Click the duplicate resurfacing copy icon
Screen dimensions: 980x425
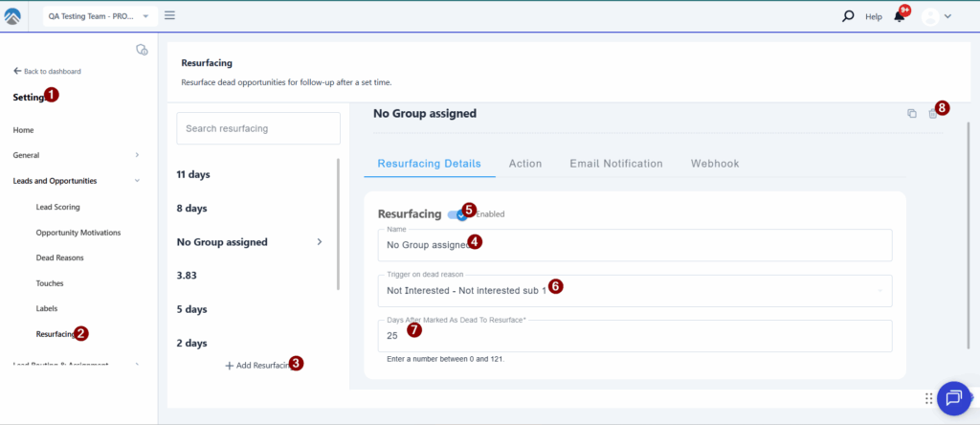click(911, 114)
